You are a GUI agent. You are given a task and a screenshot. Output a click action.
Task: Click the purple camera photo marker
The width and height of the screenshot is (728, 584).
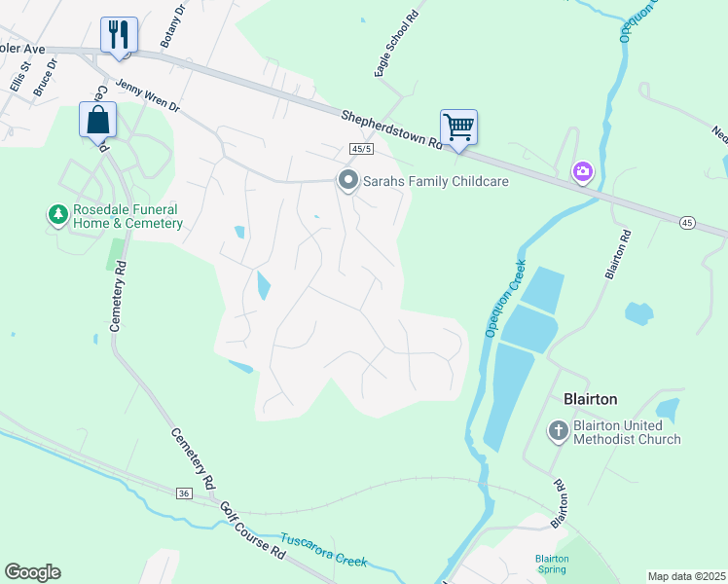tap(583, 172)
